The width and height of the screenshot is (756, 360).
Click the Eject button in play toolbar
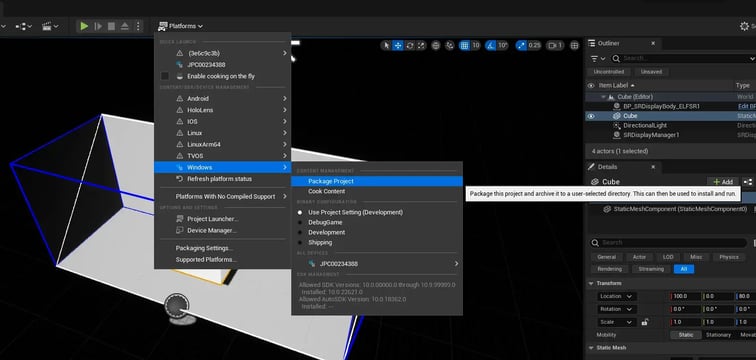coord(124,26)
